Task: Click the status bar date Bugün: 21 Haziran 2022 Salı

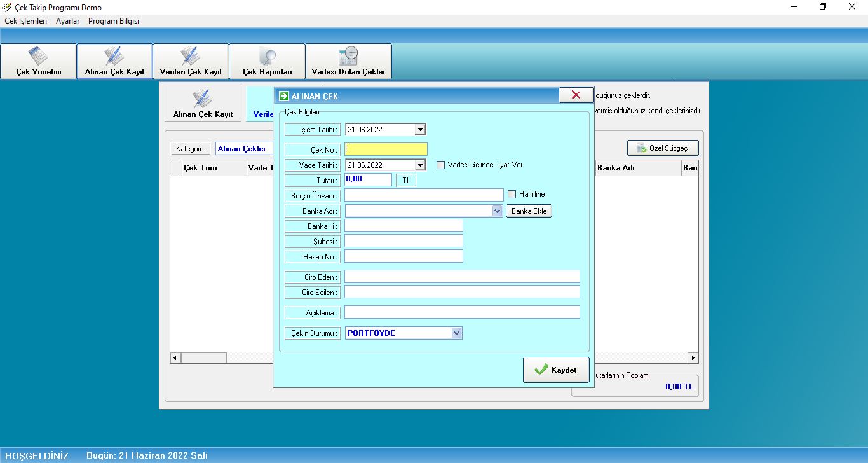Action: coord(147,455)
